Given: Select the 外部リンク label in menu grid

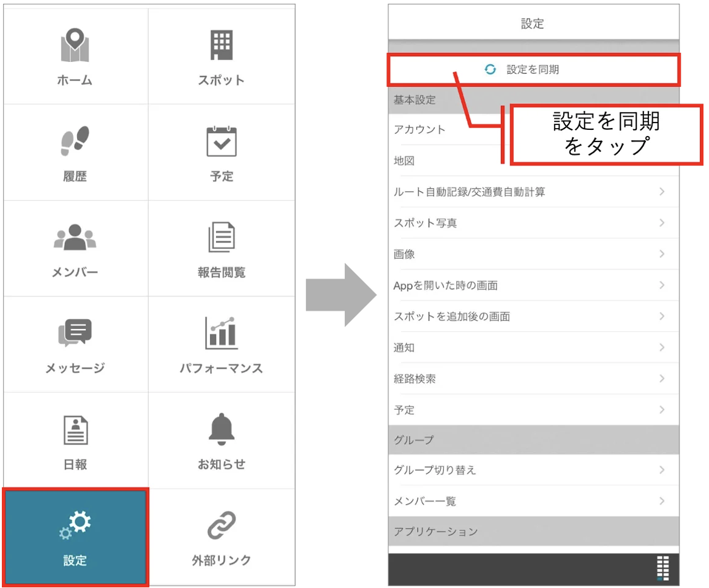Looking at the screenshot, I should (x=222, y=560).
